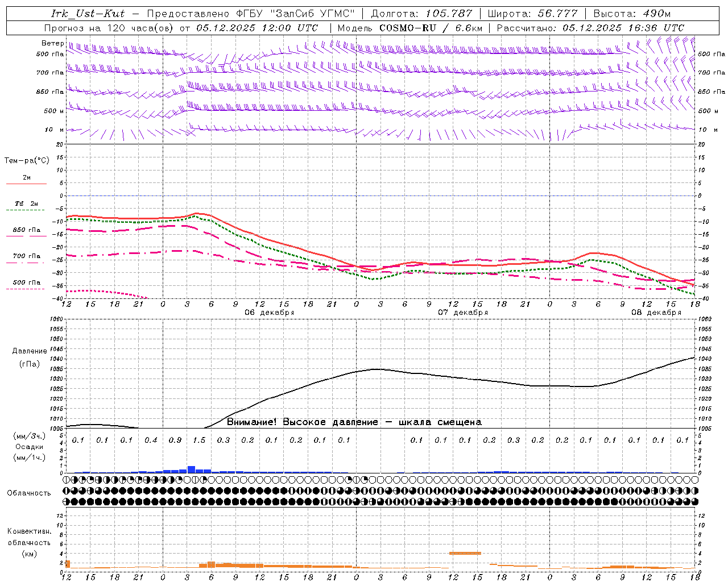Click the precipitation value "0.4"
Screen dimensions: 728x582
(151, 440)
